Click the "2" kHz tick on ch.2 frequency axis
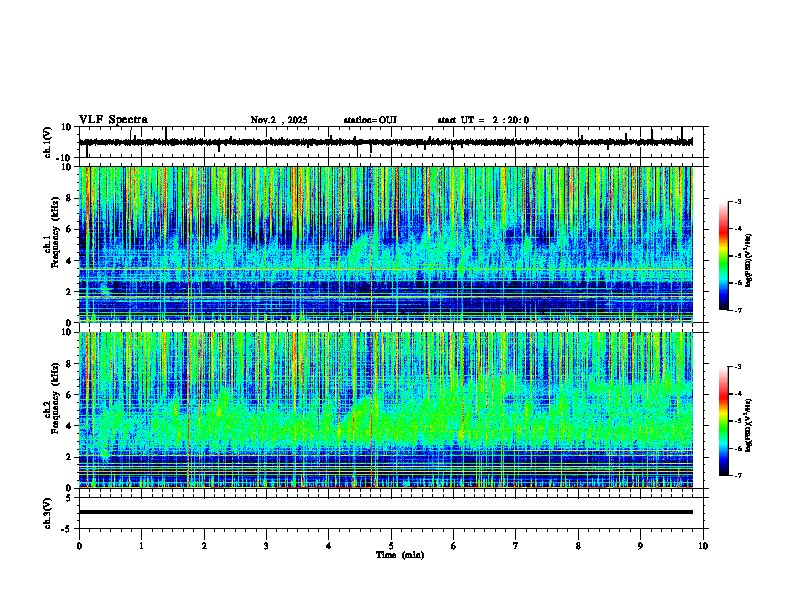 click(68, 457)
